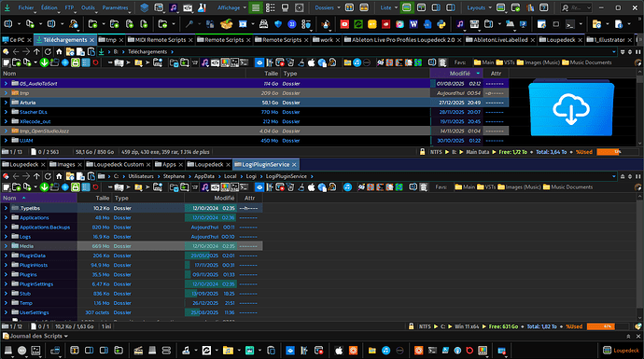Image resolution: width=644 pixels, height=359 pixels.
Task: Open the Word launcher icon
Action: 413,24
